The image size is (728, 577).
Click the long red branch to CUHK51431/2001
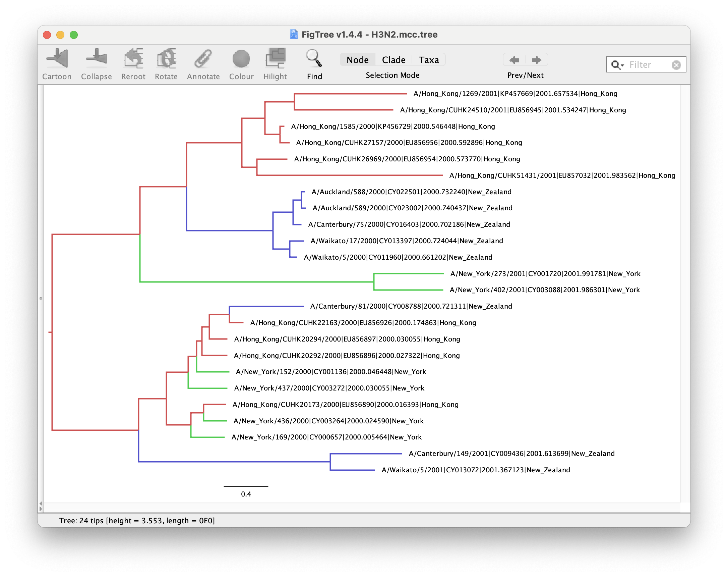[x=350, y=175]
